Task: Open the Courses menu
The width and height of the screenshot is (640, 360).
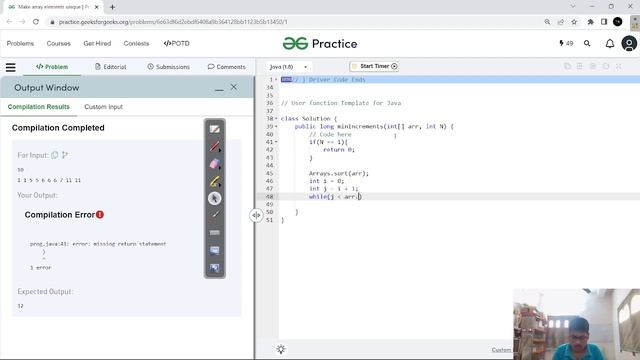Action: tap(58, 43)
